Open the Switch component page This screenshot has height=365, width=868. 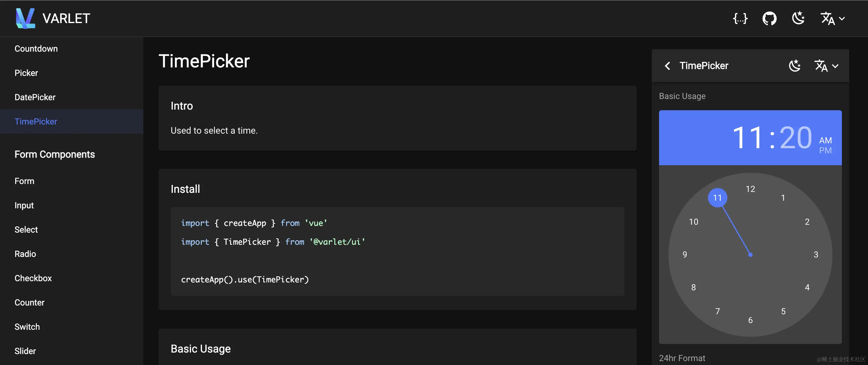coord(27,326)
